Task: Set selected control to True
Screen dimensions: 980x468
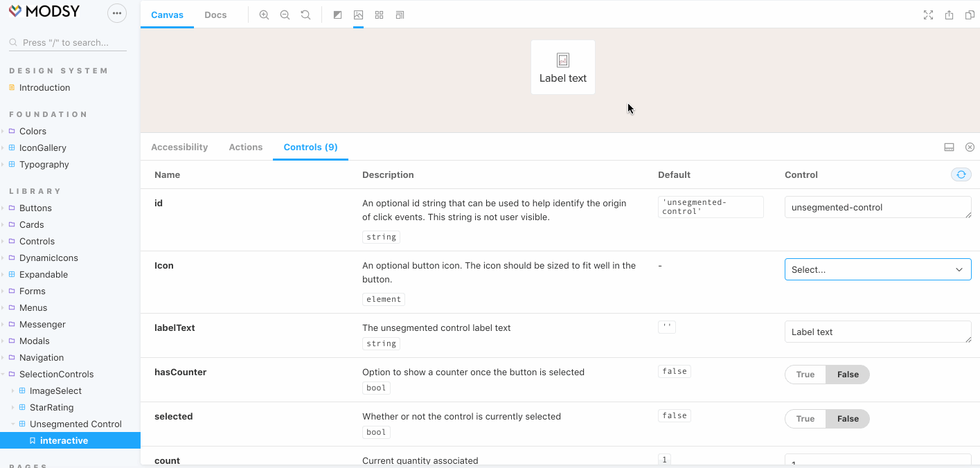Action: tap(805, 418)
